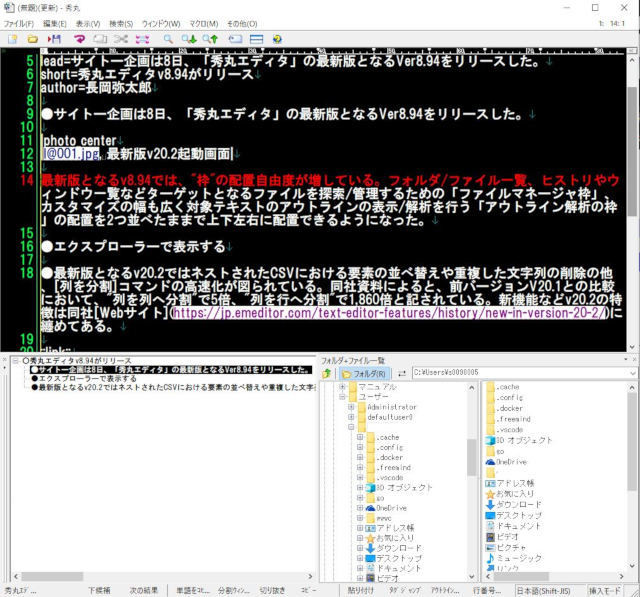Click the up-one-folder icon in file panel
Viewport: 640px width, 597px height.
[x=327, y=373]
